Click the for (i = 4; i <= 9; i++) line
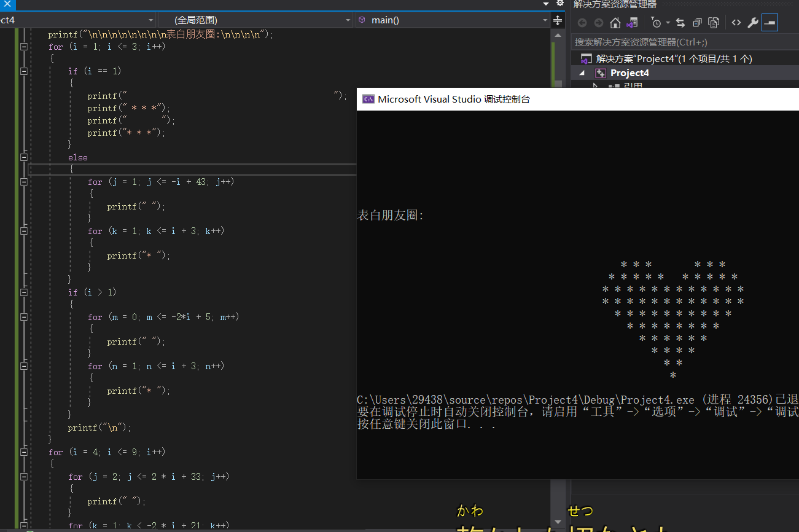The image size is (799, 532). click(107, 452)
